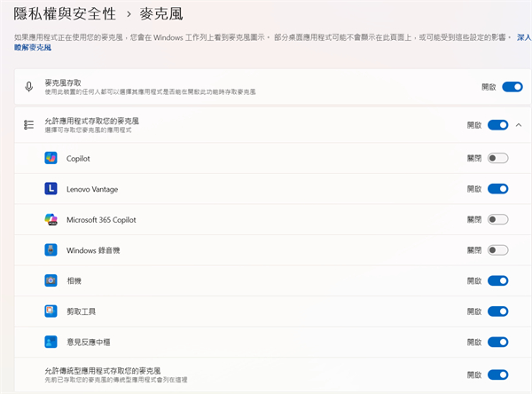Click the Lenovo Vantage app icon

(x=51, y=189)
